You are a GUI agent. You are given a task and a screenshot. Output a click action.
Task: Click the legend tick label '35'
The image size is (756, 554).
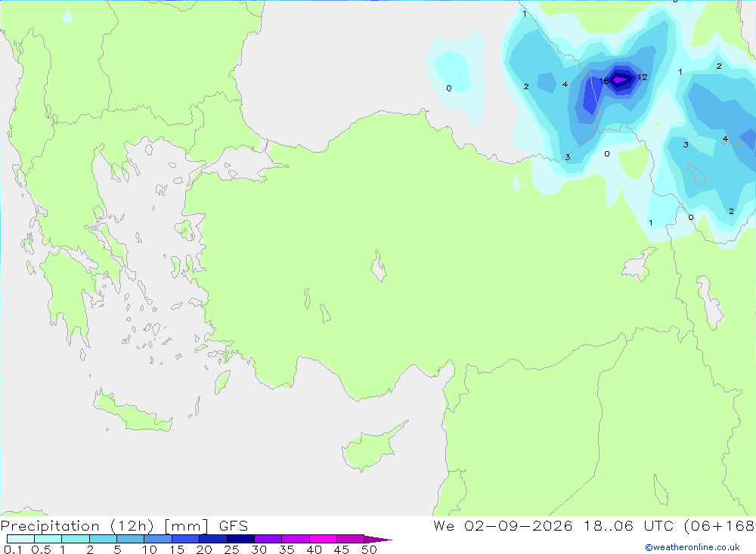pos(287,549)
